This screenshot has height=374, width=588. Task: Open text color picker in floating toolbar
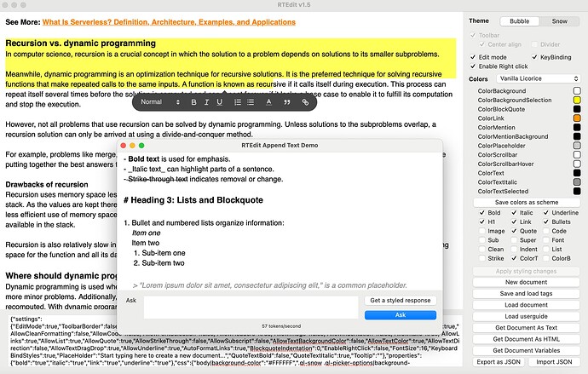[x=268, y=102]
